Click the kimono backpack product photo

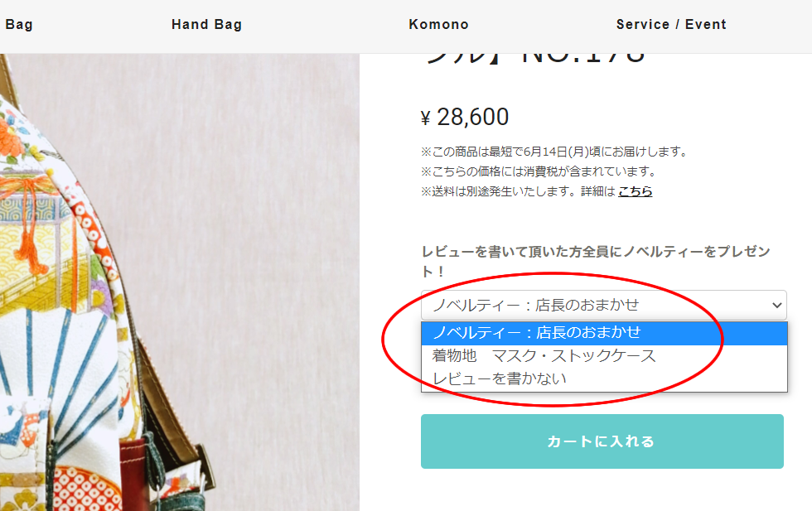pyautogui.click(x=179, y=282)
